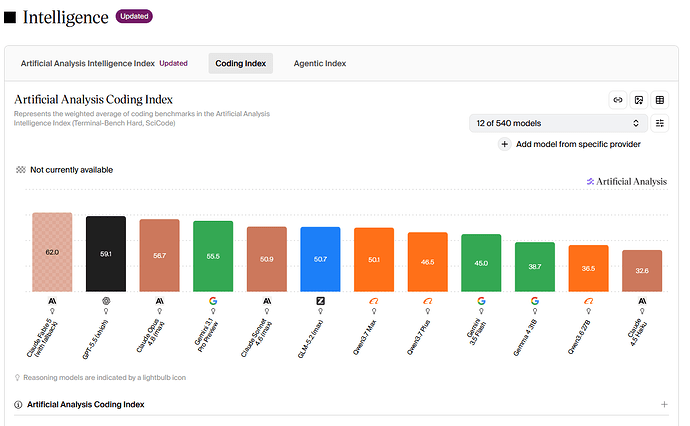
Task: Click the green bar showing 45.0
Action: pos(481,263)
